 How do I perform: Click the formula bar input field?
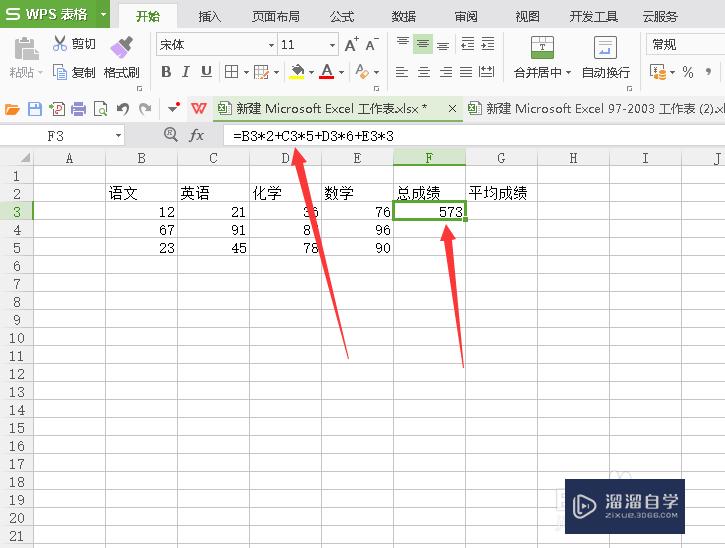[474, 136]
